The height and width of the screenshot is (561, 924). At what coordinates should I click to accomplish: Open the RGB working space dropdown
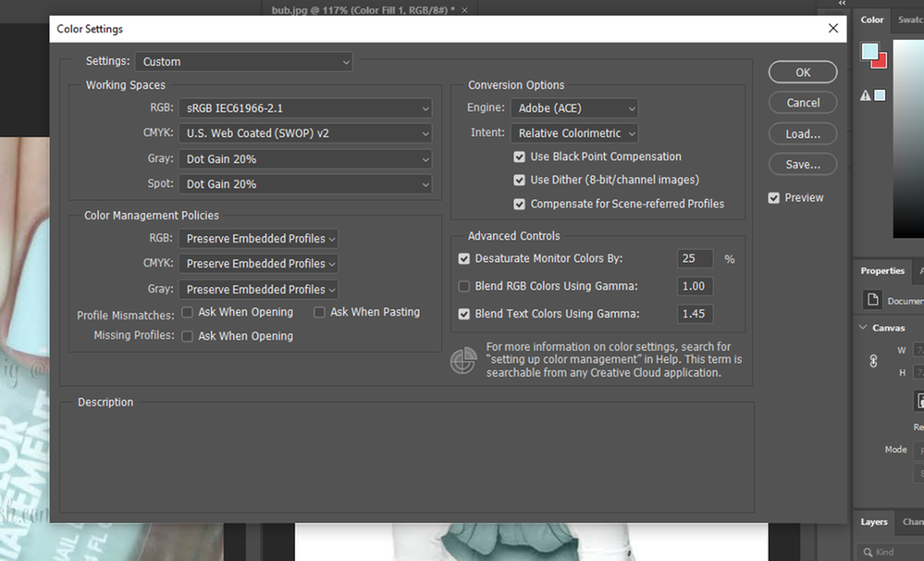pyautogui.click(x=305, y=108)
